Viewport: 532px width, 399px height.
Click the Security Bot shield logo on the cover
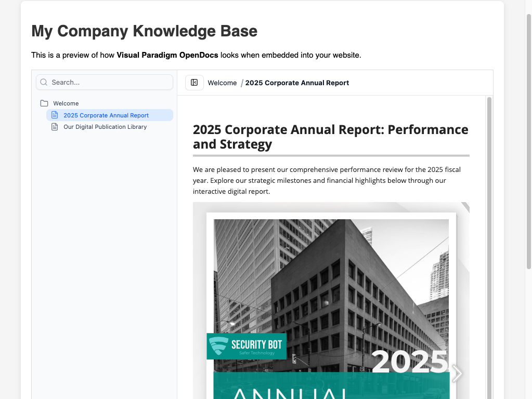(217, 345)
